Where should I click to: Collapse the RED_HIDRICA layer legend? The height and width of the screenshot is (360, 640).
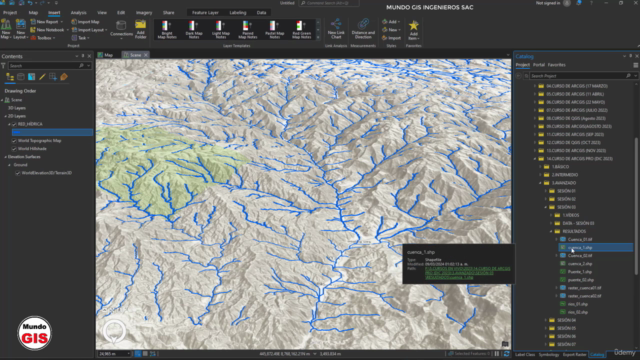click(x=9, y=124)
